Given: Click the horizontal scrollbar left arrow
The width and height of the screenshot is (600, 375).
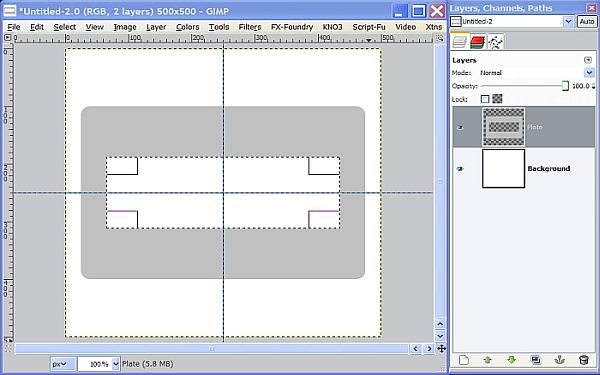Looking at the screenshot, I should pos(415,349).
